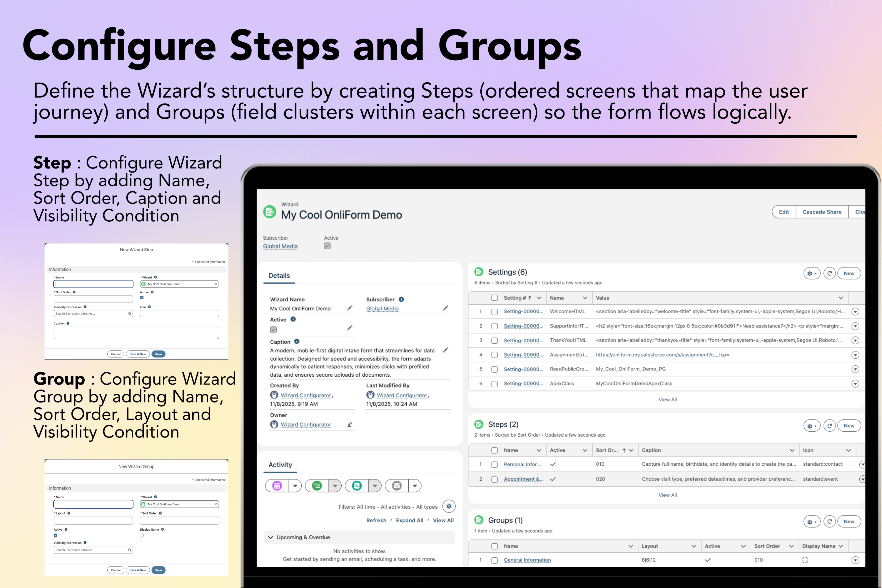The image size is (882, 588).
Task: Click Steps related list green icon
Action: pos(479,424)
